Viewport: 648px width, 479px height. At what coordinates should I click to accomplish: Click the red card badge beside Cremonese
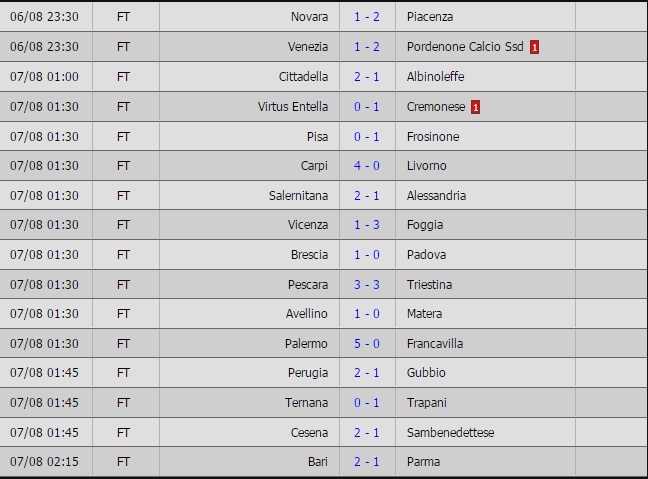click(475, 107)
